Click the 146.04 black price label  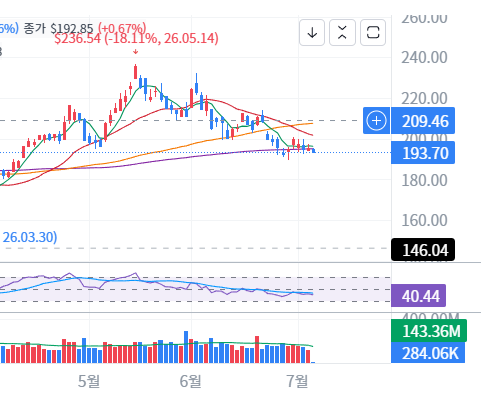click(x=423, y=250)
